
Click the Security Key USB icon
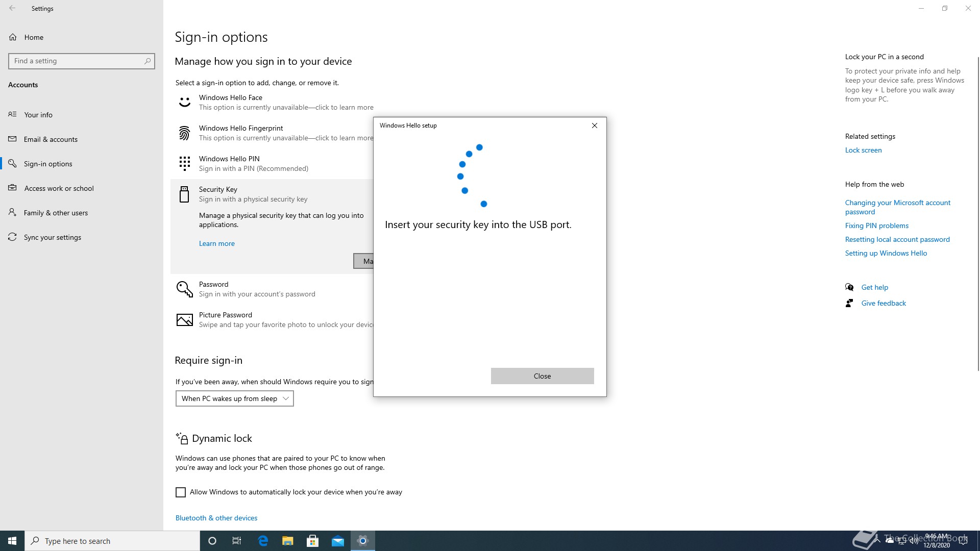point(184,194)
